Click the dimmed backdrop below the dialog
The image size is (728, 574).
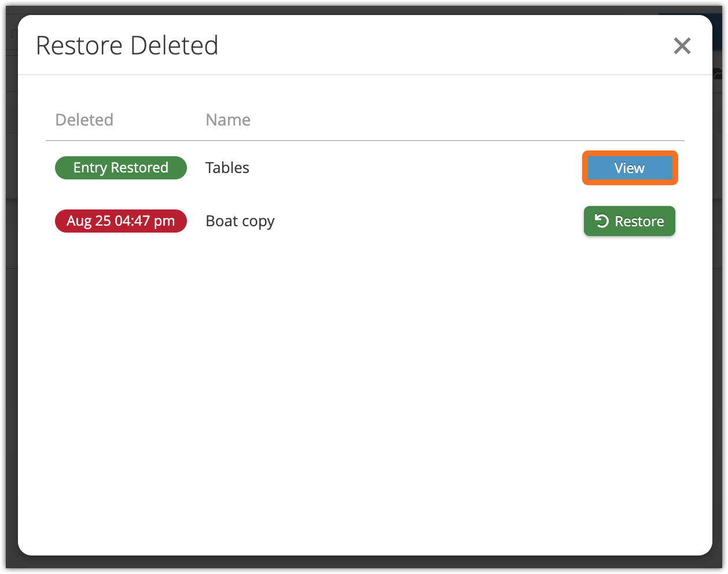365,564
